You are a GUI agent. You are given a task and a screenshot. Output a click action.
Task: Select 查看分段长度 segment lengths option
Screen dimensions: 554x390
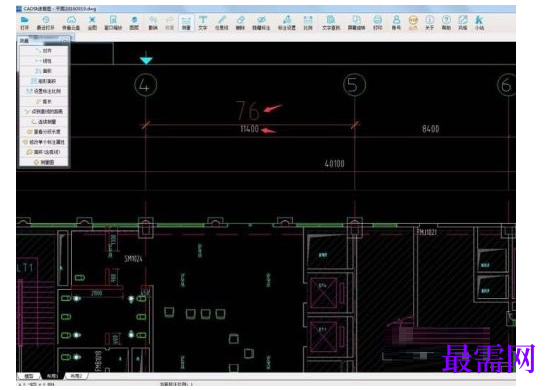tap(44, 132)
